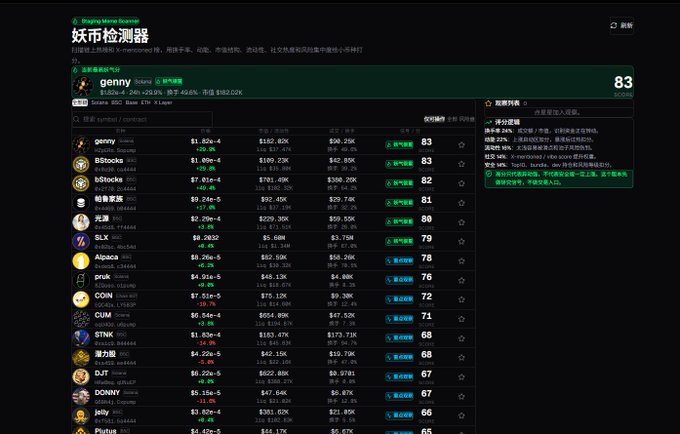Select the Solana chain tab
The image size is (680, 434).
99,103
